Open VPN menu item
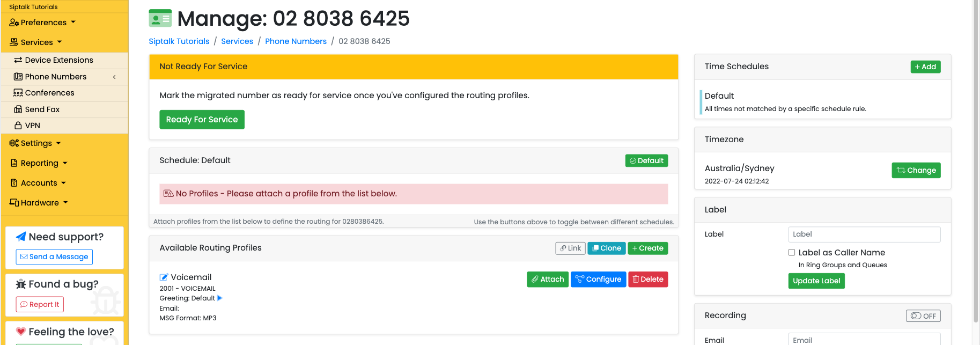 pos(64,126)
